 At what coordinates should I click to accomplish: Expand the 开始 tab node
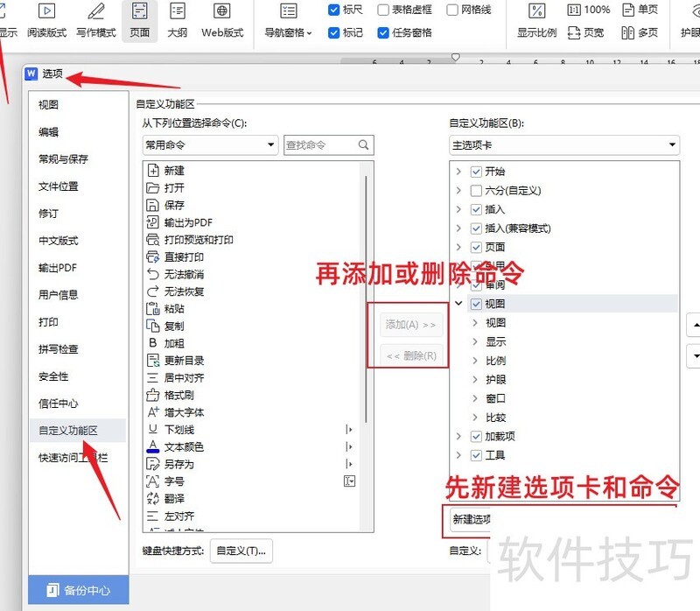(x=458, y=172)
